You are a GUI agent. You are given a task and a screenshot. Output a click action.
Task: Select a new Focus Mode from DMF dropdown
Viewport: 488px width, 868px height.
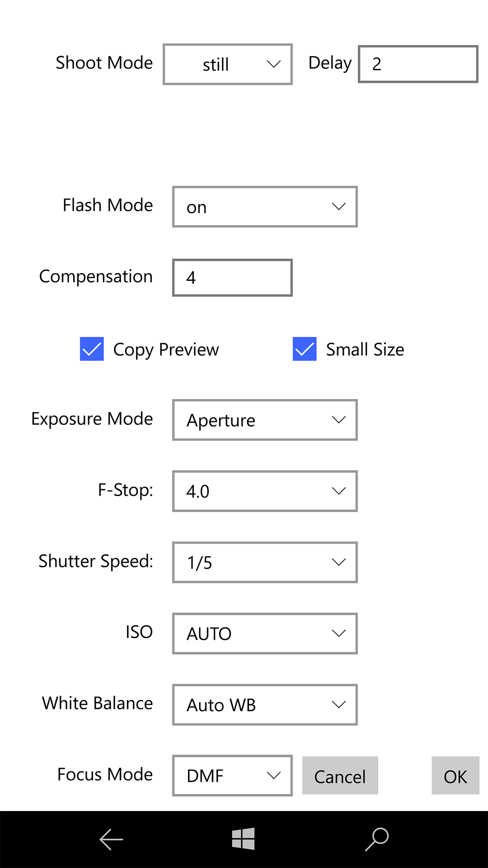coord(232,776)
